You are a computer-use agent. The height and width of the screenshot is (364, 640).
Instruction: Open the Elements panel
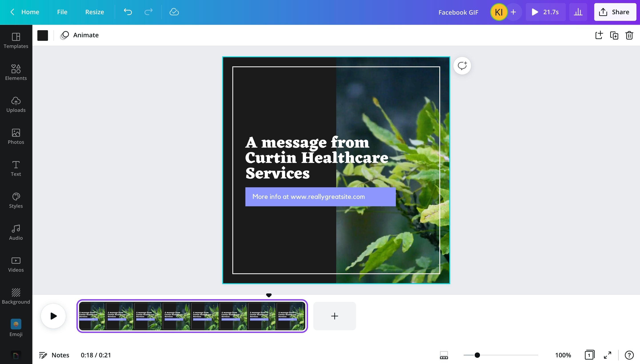click(x=16, y=72)
